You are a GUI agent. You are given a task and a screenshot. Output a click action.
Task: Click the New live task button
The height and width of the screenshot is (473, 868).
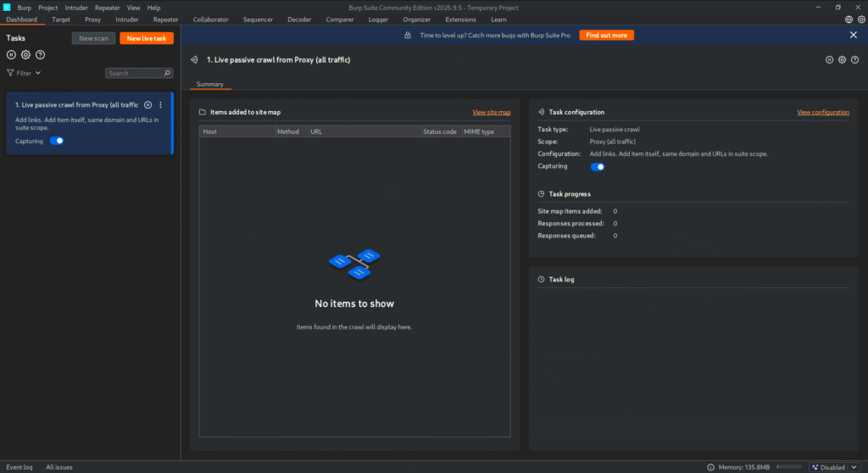(147, 38)
